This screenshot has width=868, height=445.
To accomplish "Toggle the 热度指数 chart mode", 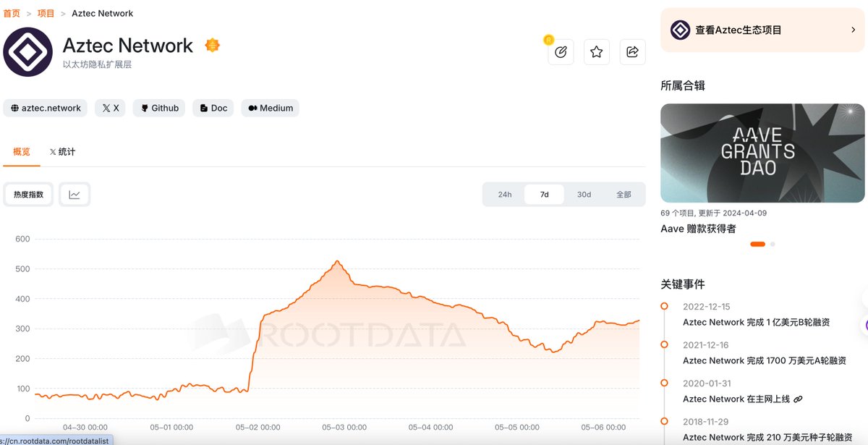I will pos(29,195).
